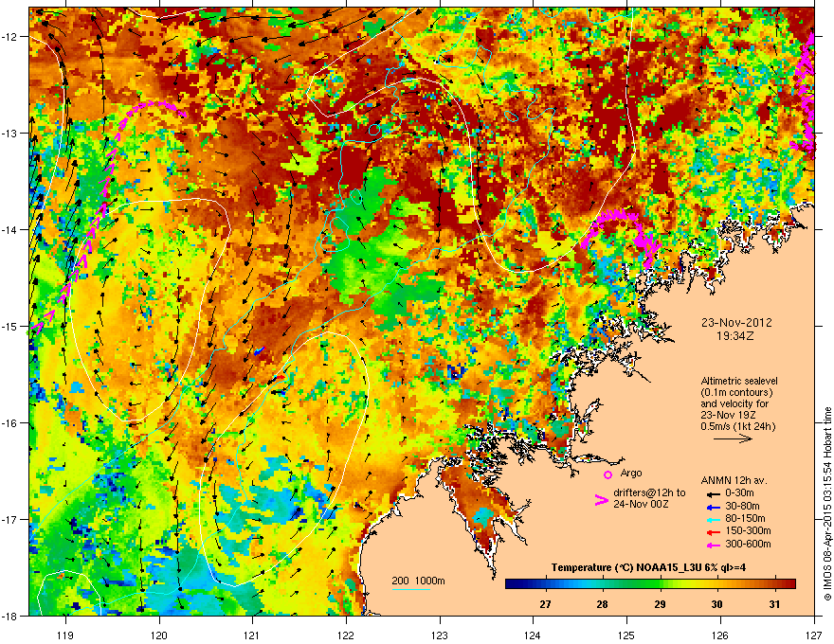Viewport: 834px width, 644px height.
Task: Click the '23-Nov 19Z' legend text
Action: (728, 415)
